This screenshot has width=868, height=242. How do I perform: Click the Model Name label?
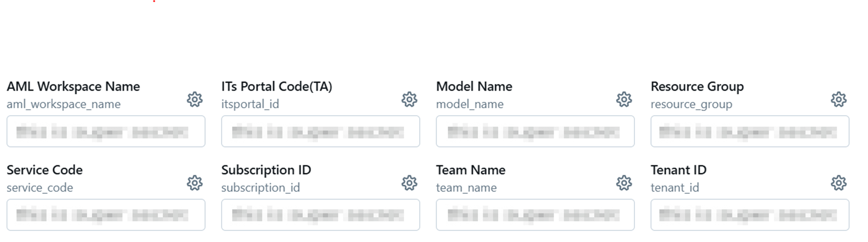[474, 86]
